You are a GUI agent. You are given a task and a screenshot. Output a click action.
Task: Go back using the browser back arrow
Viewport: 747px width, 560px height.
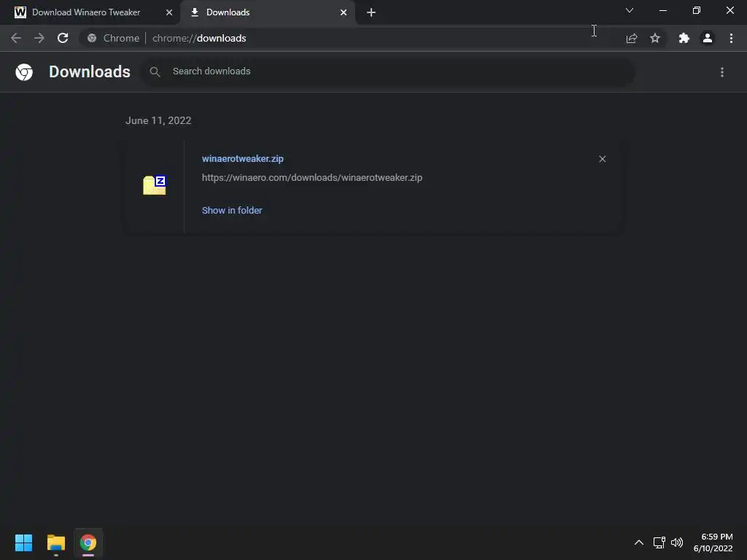tap(16, 38)
